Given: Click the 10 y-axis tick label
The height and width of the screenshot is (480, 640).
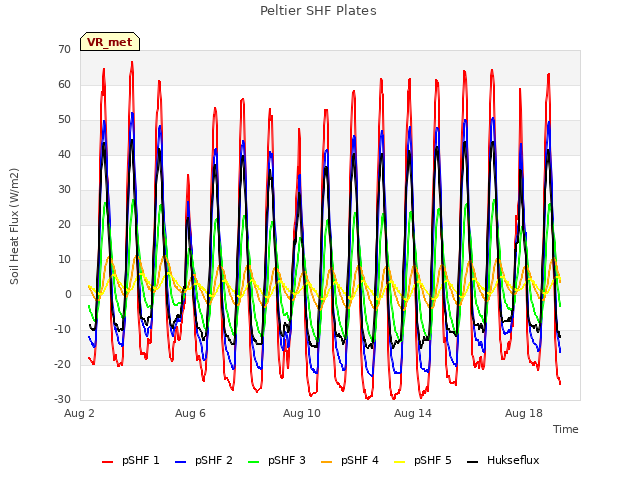Looking at the screenshot, I should [64, 260].
